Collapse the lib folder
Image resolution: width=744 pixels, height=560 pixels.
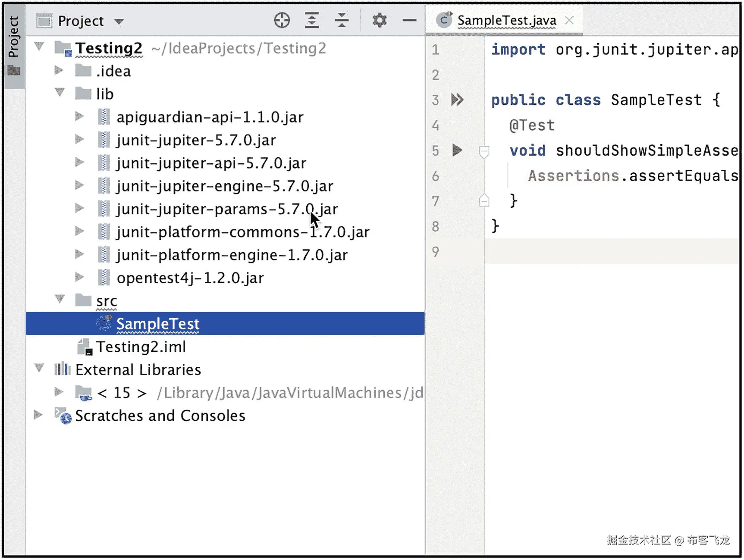click(60, 92)
